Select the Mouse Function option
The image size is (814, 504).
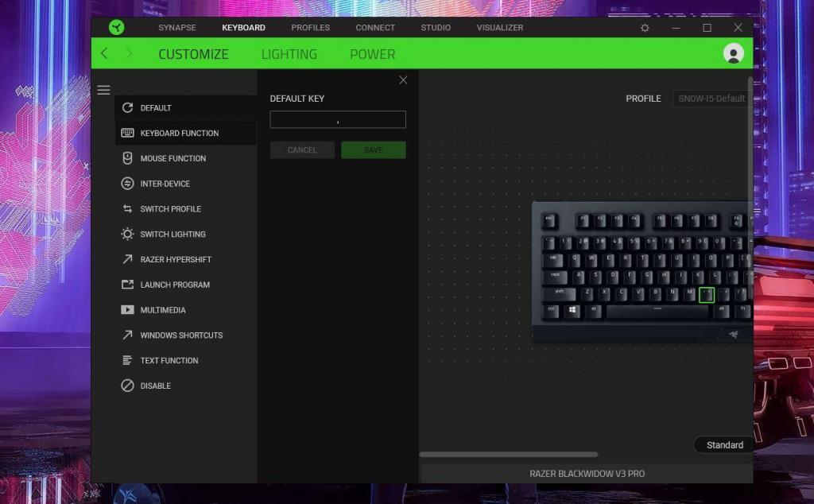tap(172, 158)
